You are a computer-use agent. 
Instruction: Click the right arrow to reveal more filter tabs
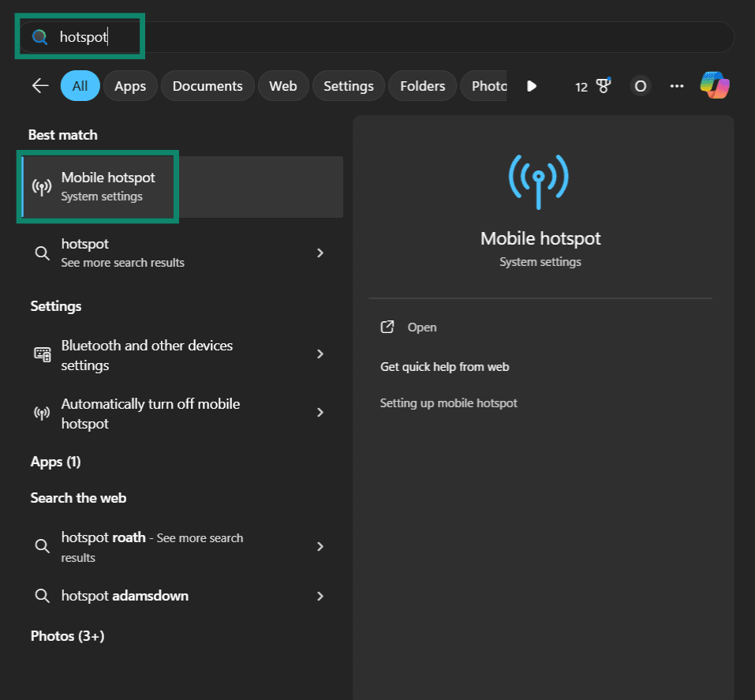click(x=531, y=86)
